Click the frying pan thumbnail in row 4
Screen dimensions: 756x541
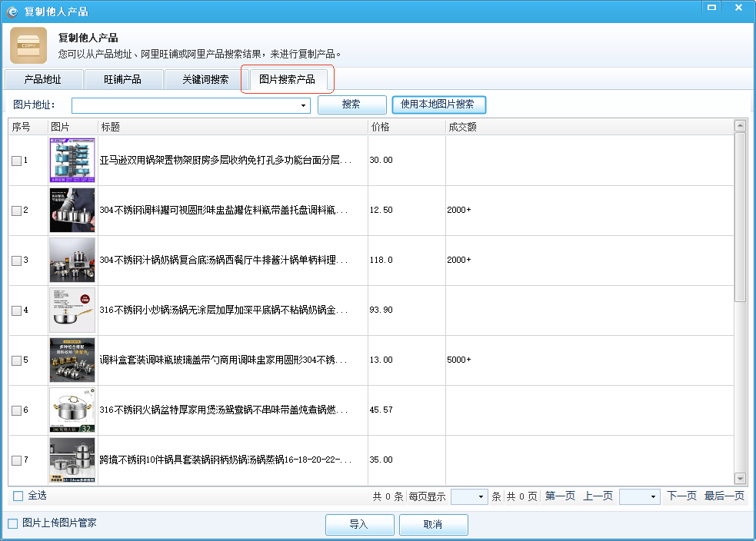72,310
